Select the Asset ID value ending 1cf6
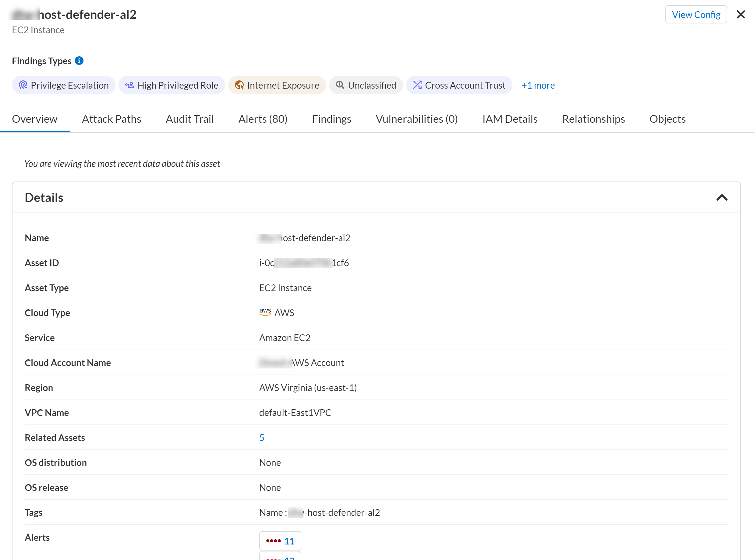The height and width of the screenshot is (560, 754). coord(304,263)
